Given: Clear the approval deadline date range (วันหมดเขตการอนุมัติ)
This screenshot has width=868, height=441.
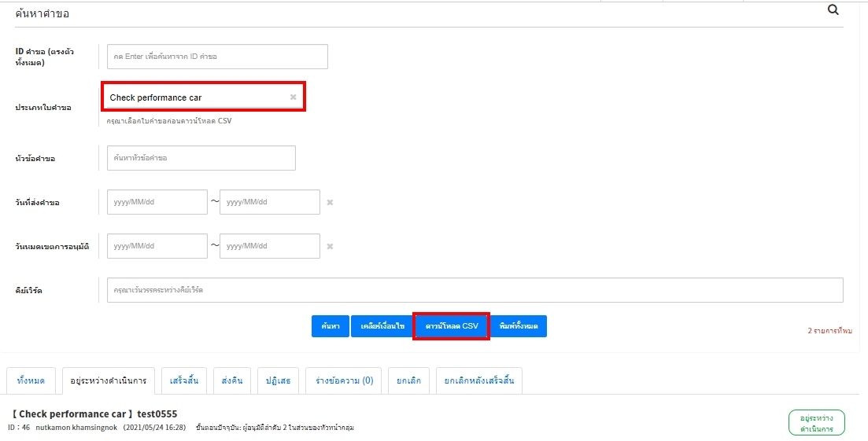Looking at the screenshot, I should [x=330, y=246].
